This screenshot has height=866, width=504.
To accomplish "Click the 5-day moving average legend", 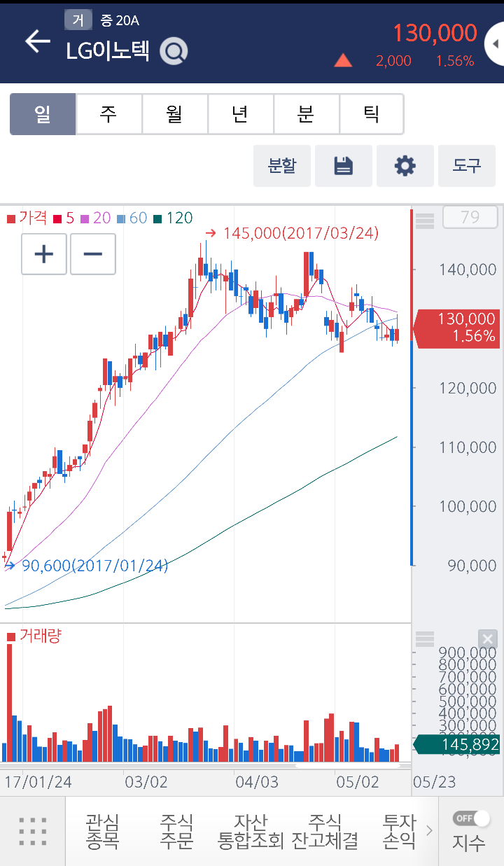I will pyautogui.click(x=64, y=218).
